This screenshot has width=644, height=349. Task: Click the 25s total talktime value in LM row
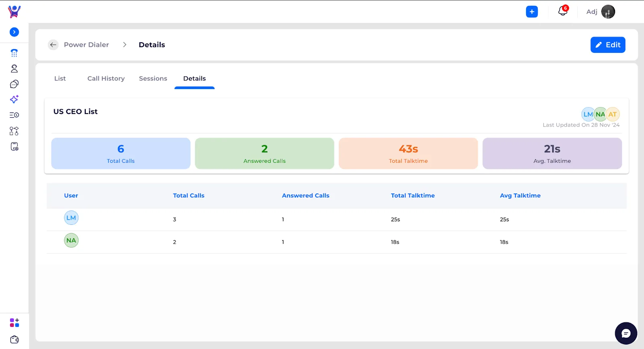click(x=395, y=220)
